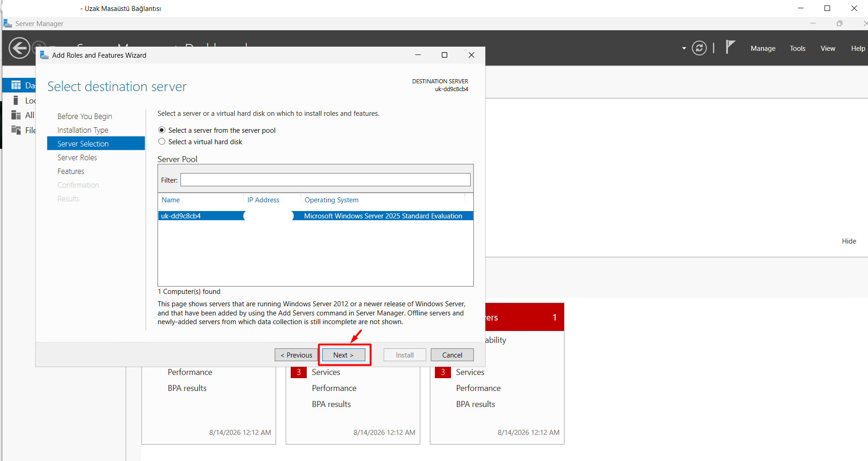The image size is (868, 461).
Task: Open Services in the middle dashboard tile
Action: 326,372
